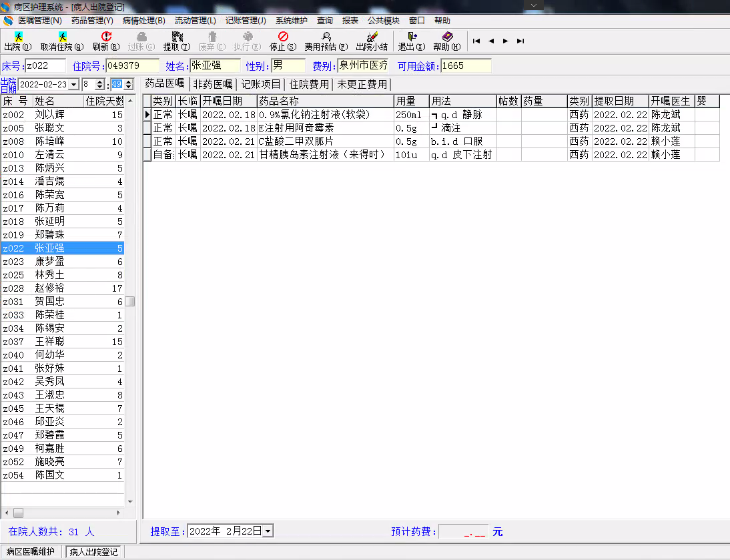The image size is (730, 560).
Task: Click the 床号 input field
Action: pos(45,65)
